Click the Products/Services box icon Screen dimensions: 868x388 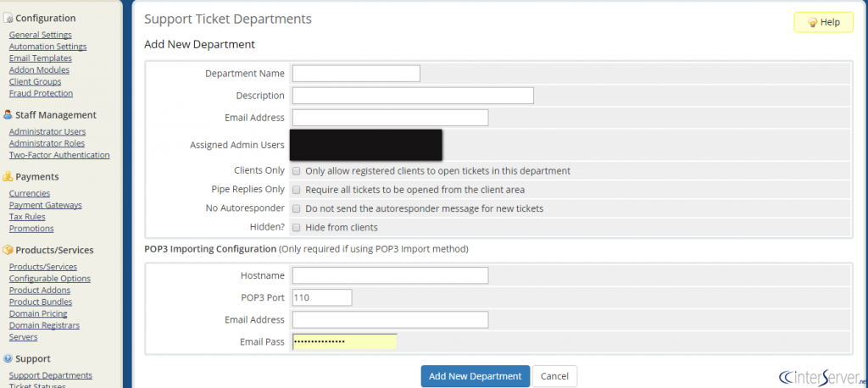(8, 250)
